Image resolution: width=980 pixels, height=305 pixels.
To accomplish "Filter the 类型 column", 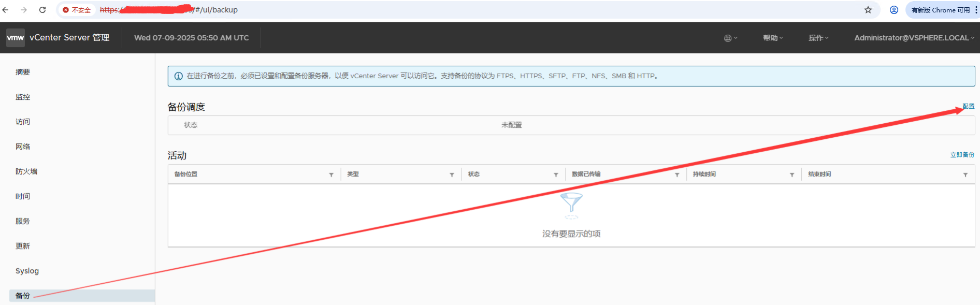I will [x=452, y=175].
